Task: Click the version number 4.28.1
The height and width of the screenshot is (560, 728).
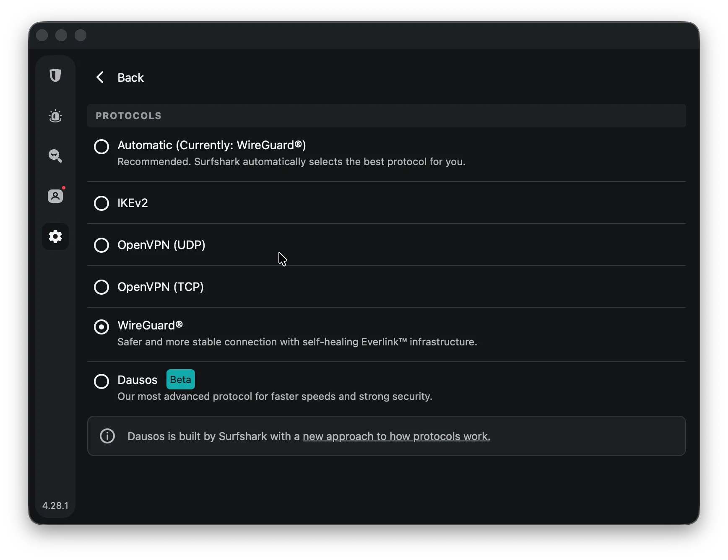Action: (x=55, y=506)
